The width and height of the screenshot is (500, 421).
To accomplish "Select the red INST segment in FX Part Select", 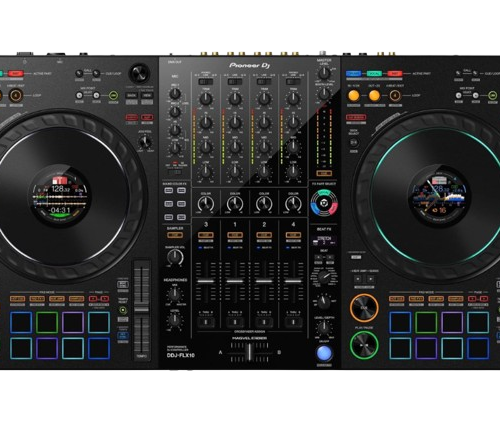I will point(333,208).
